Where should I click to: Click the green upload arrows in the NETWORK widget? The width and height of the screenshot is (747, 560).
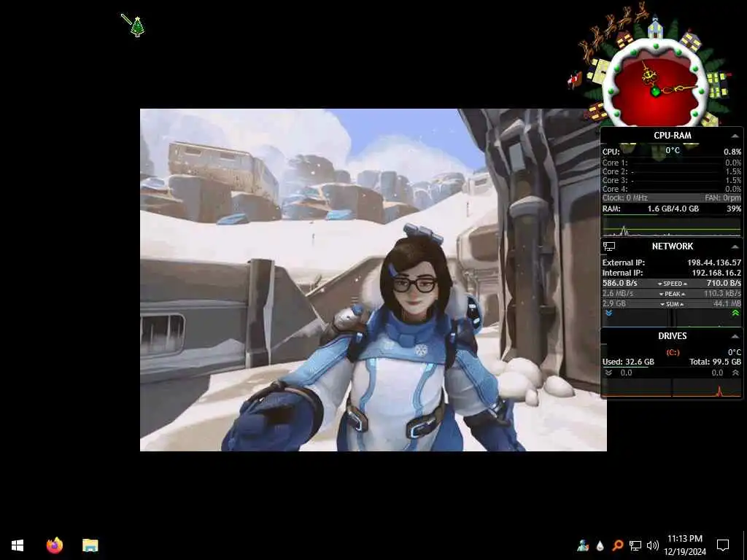(735, 314)
